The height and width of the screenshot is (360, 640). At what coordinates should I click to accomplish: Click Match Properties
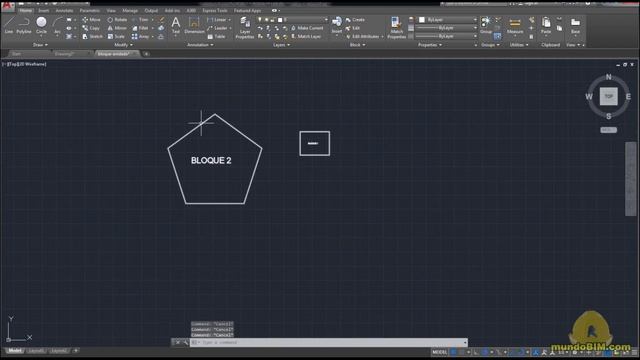coord(396,27)
